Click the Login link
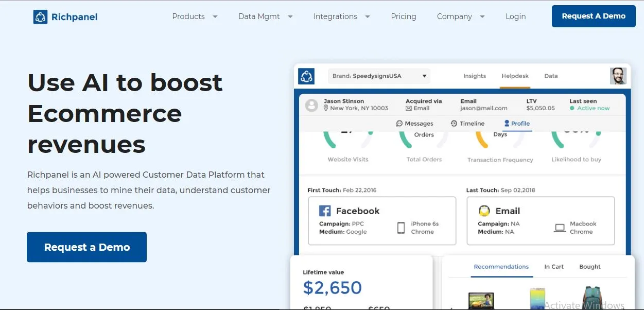This screenshot has height=310, width=644. [x=516, y=16]
